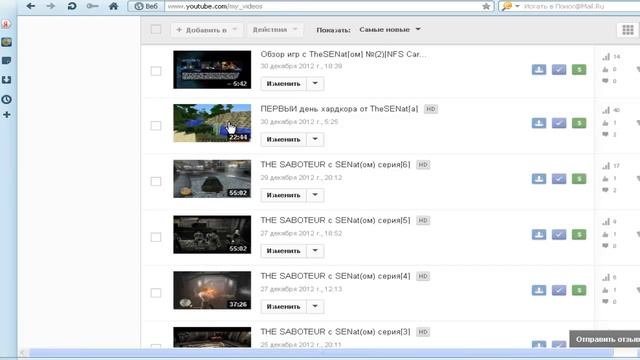640x360 pixels.
Task: Open the downloads panel in the sidebar
Action: 6,80
